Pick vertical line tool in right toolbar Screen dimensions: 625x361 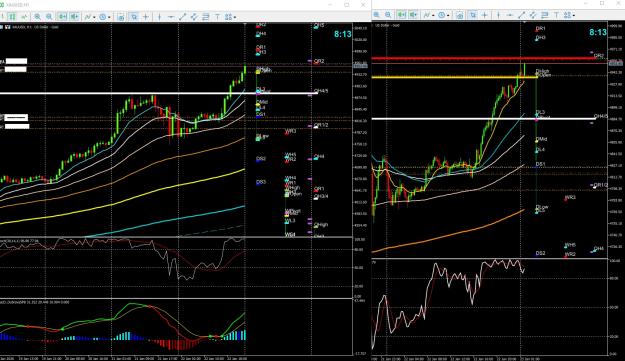coord(499,15)
